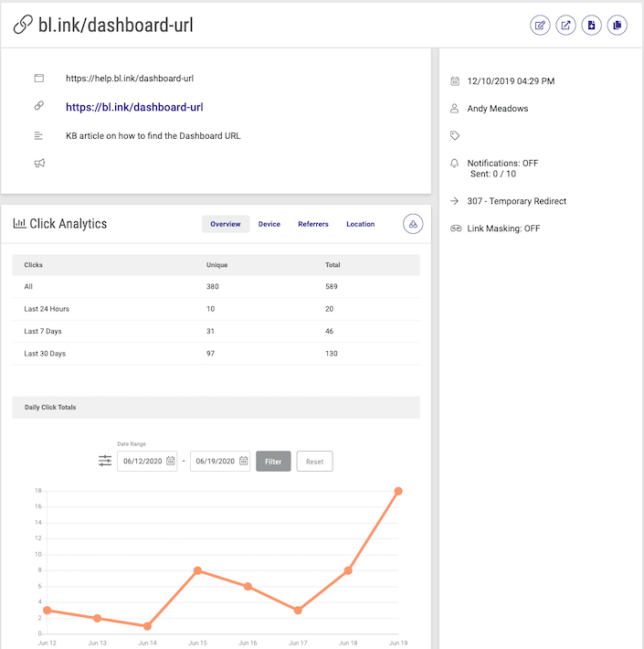The width and height of the screenshot is (644, 649).
Task: Click the 'Last 7 Days' row label
Action: (x=43, y=331)
